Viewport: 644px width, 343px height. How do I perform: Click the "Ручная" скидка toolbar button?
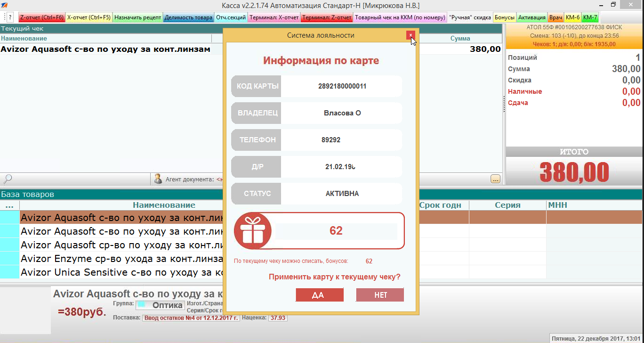(470, 17)
